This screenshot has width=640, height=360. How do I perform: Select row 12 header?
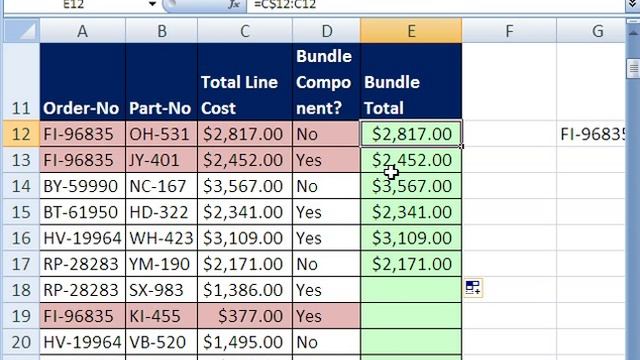pyautogui.click(x=22, y=134)
